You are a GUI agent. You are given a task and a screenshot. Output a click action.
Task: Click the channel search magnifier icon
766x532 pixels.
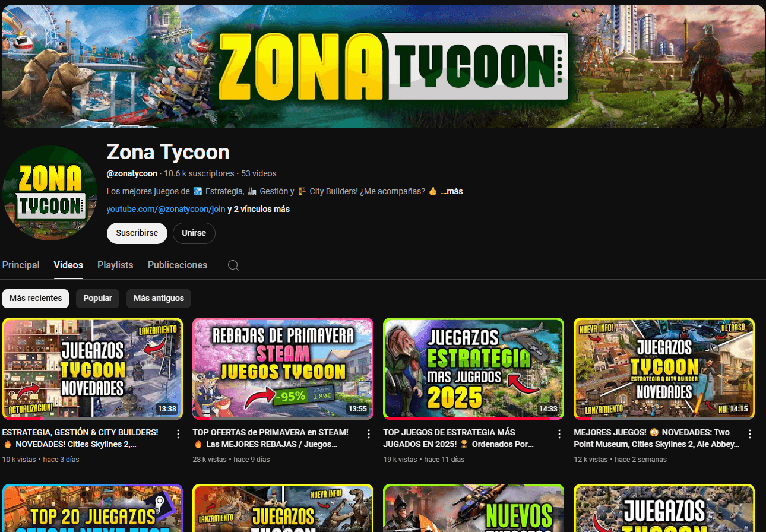(x=233, y=265)
